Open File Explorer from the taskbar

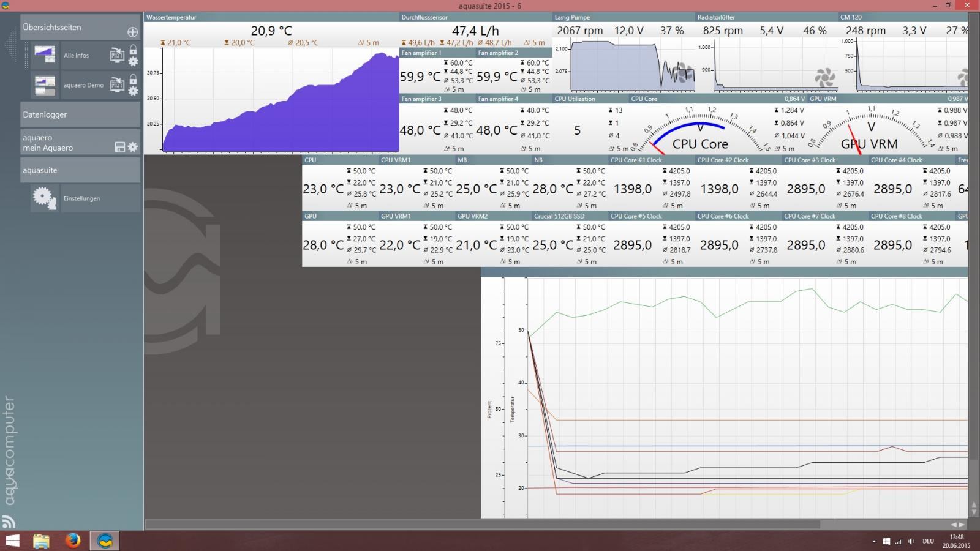tap(41, 541)
